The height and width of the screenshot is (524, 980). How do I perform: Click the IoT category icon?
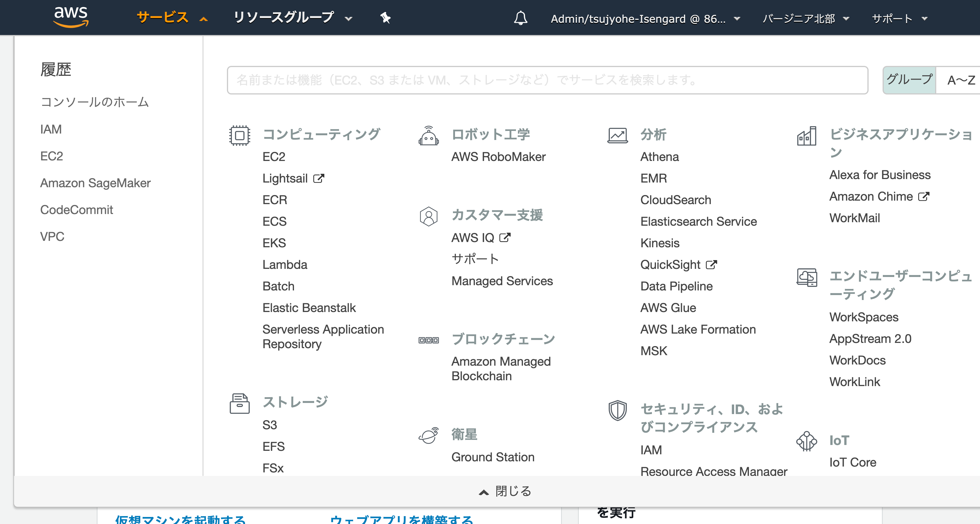click(x=806, y=441)
